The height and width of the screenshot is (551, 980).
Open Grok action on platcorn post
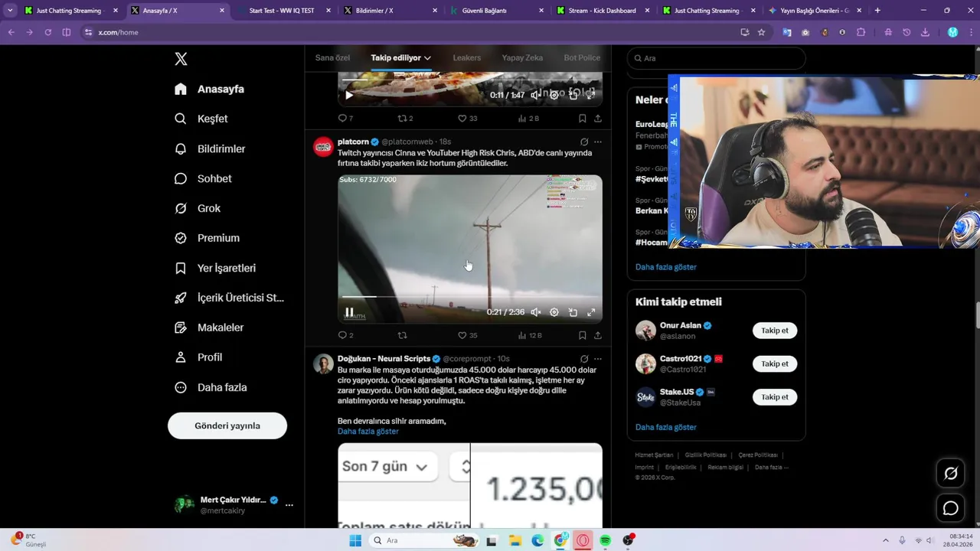pyautogui.click(x=584, y=142)
